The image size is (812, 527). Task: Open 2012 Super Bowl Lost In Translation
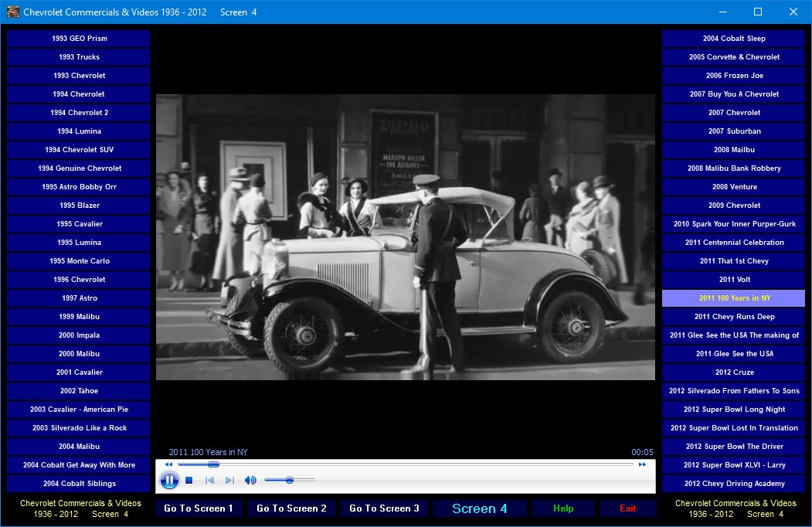tap(734, 428)
